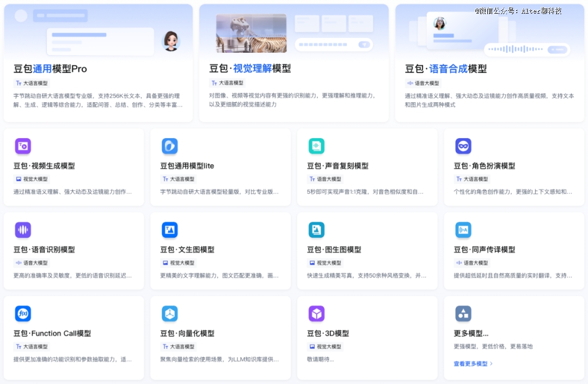Click the send icon in 视觉理解模型 banner
This screenshot has width=588, height=384.
point(364,45)
